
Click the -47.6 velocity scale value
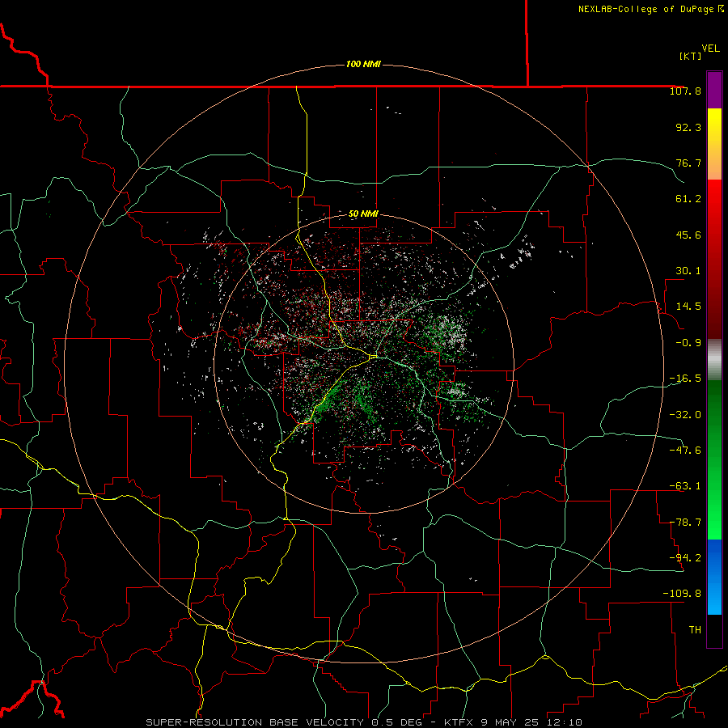coord(685,450)
